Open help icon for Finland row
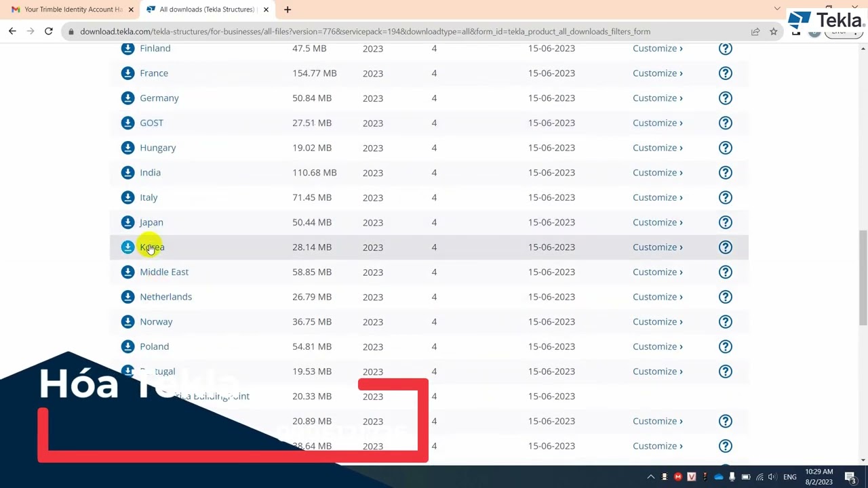Screen dimensions: 868x488 726,48
